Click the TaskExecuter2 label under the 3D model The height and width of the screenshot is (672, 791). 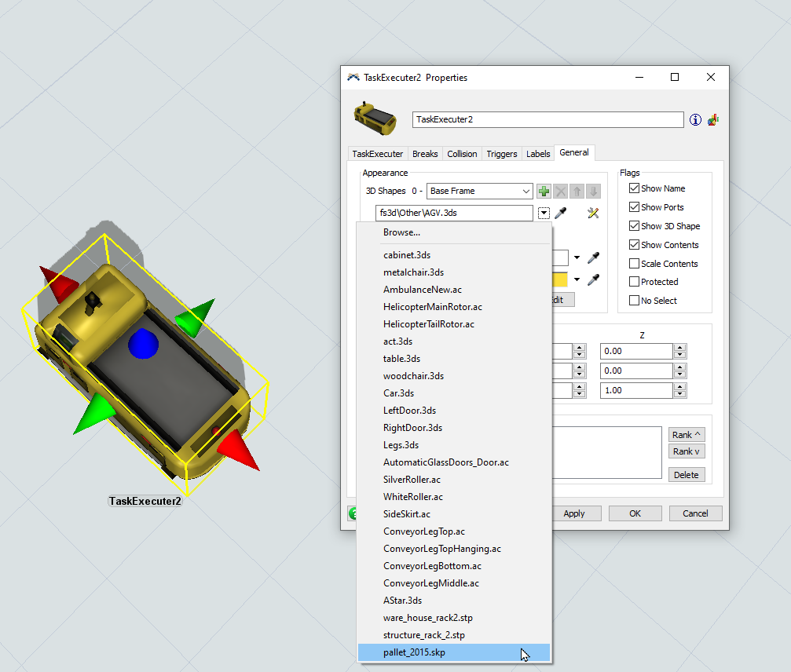pos(145,501)
